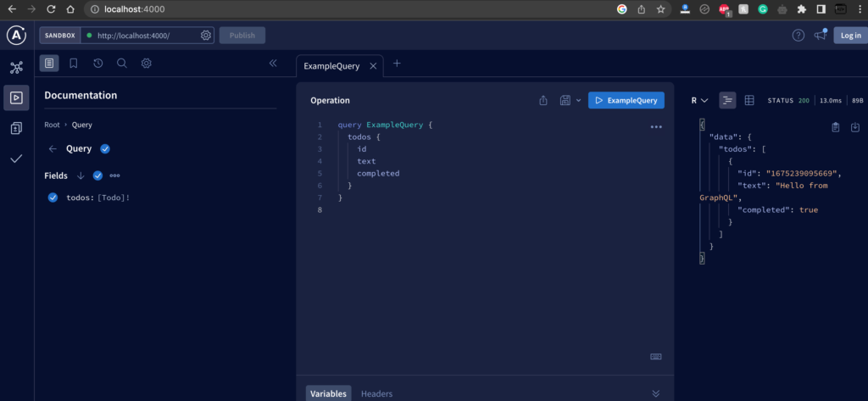Expand the save operation dropdown arrow
Image resolution: width=868 pixels, height=401 pixels.
coord(579,100)
